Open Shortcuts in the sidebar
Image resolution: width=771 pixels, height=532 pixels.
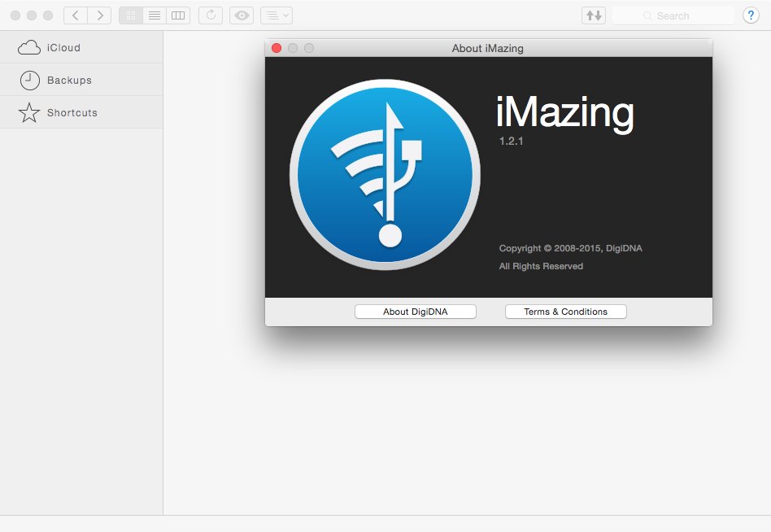click(x=81, y=112)
